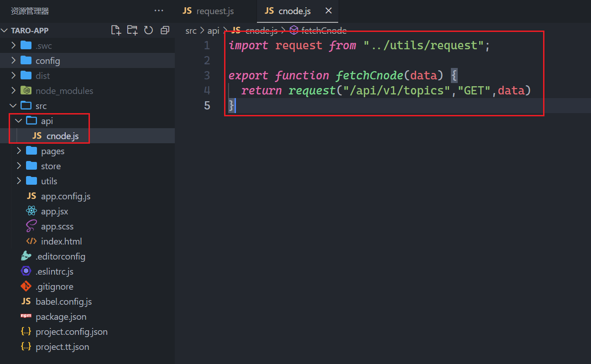The width and height of the screenshot is (591, 364).
Task: Click the New File icon in explorer header
Action: (x=116, y=31)
